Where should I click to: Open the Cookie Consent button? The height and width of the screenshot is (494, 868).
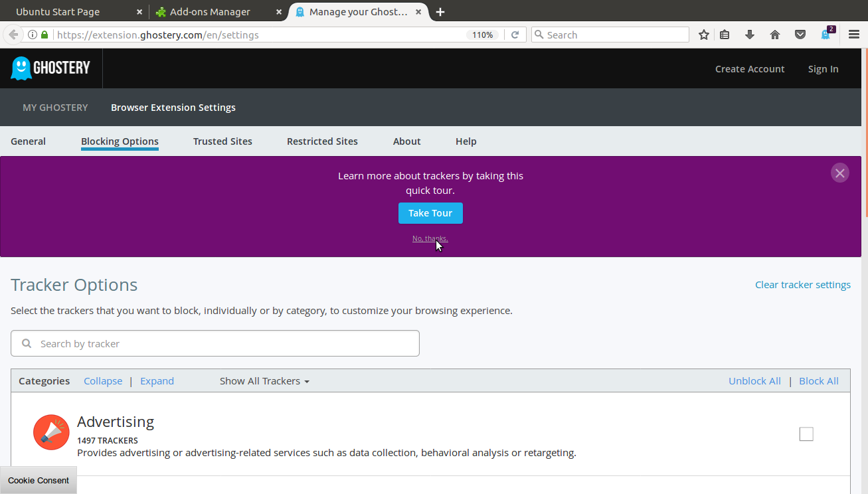click(39, 480)
